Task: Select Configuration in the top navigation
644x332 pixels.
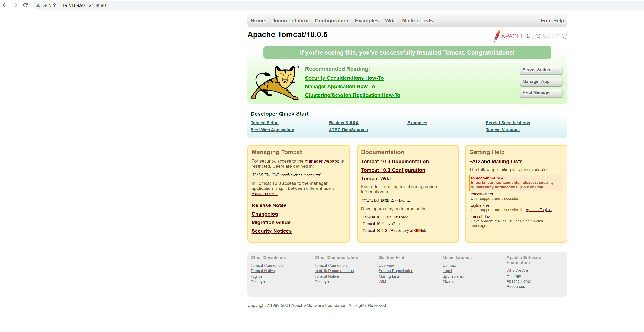Action: 331,21
